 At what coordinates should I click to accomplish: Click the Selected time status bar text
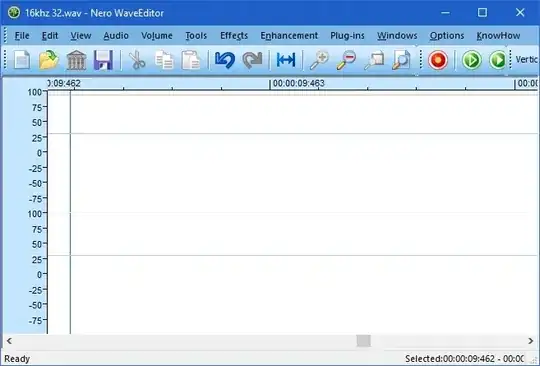(465, 359)
